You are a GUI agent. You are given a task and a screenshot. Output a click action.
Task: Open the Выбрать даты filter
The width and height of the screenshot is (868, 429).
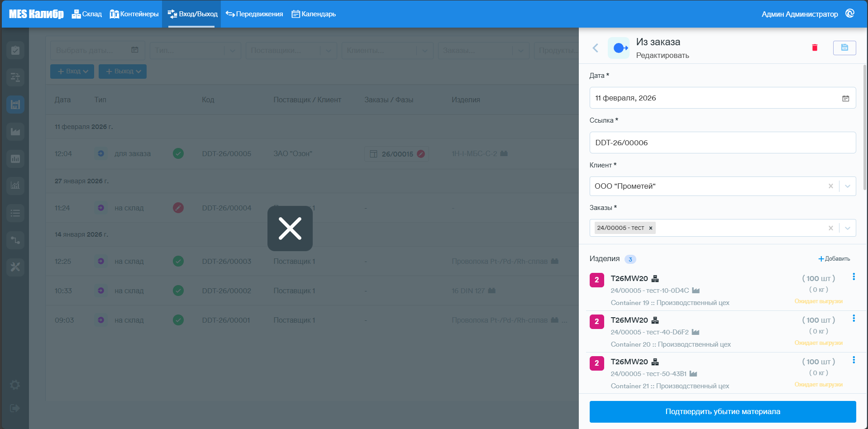[97, 50]
